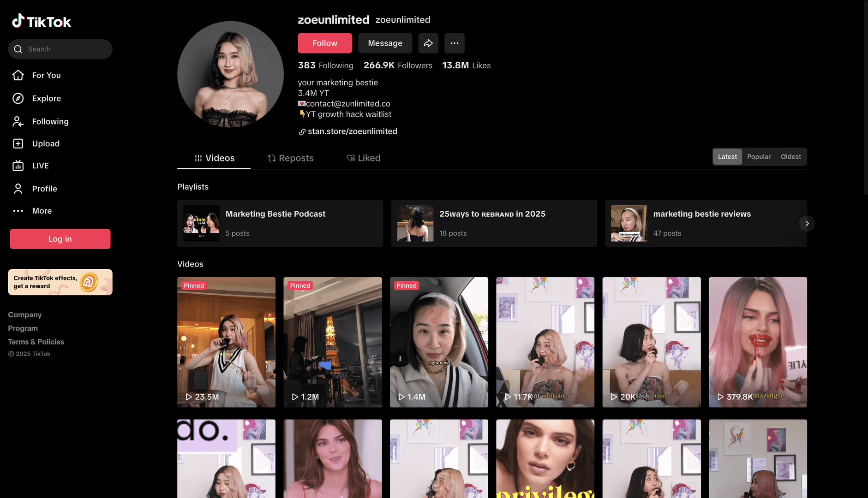Switch video sorting to Oldest

point(790,156)
